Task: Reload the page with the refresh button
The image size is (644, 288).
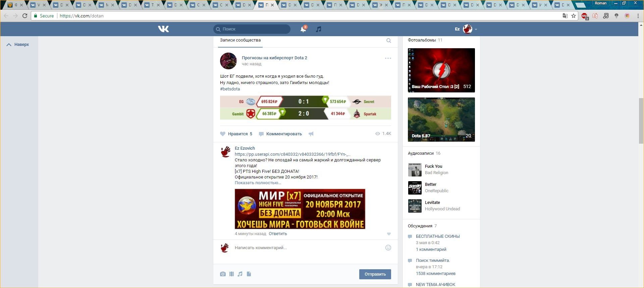Action: coord(25,16)
